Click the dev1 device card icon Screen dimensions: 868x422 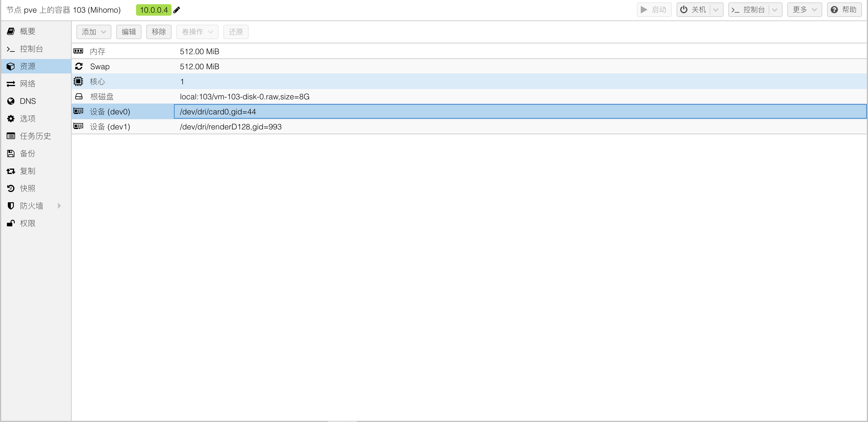tap(78, 126)
